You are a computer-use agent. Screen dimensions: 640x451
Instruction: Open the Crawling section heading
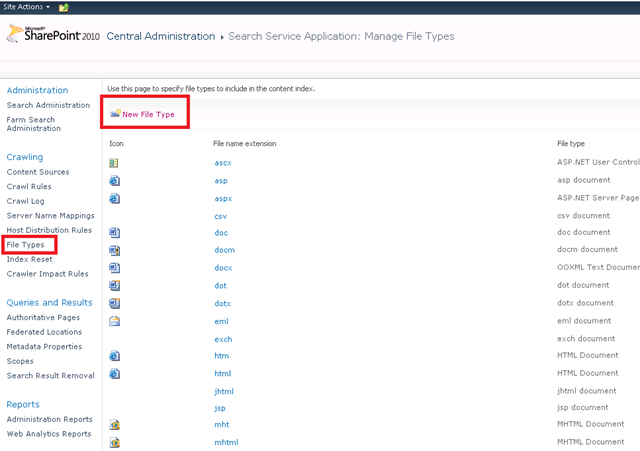tap(24, 157)
